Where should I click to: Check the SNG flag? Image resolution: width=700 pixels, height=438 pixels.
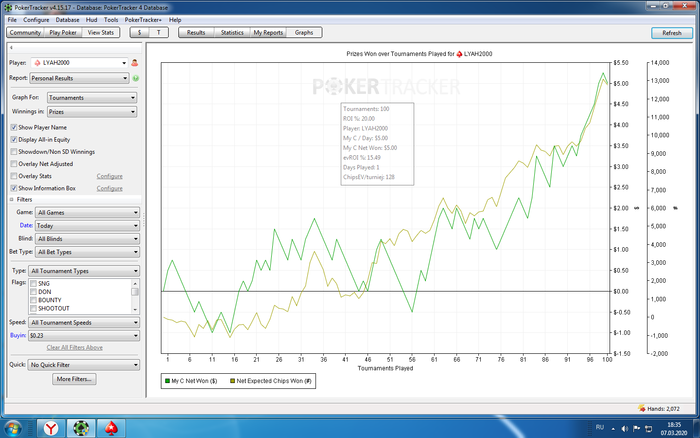point(33,284)
